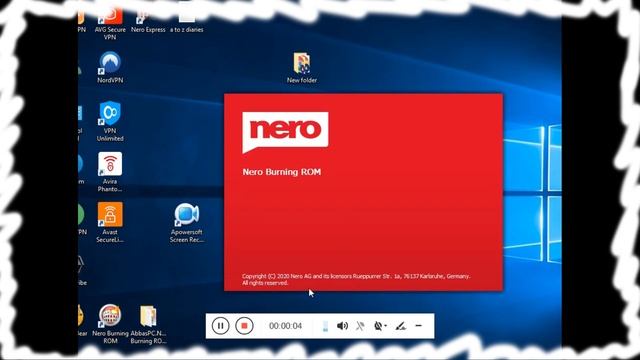Select the Nero Burning ROM desktop shortcut
Viewport: 640px width, 360px height.
(x=110, y=324)
